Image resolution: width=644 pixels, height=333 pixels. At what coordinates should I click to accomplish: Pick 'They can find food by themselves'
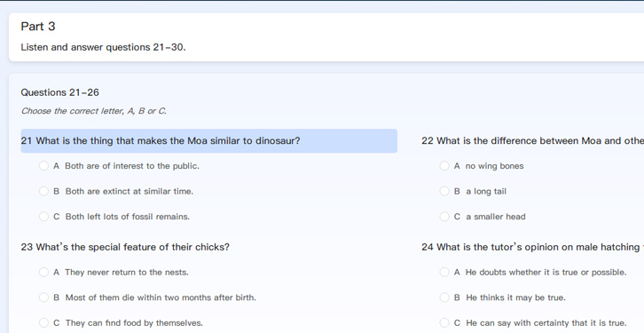pyautogui.click(x=43, y=322)
